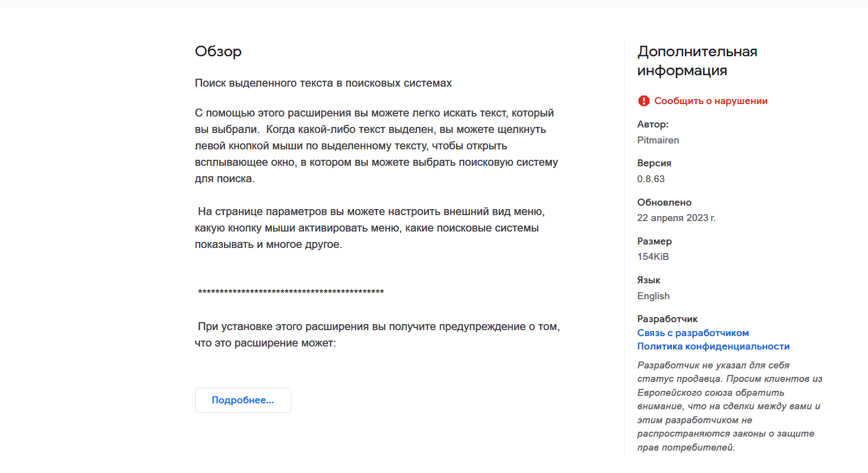Select the author name Pitmairen
Viewport: 868px width, 473px height.
[x=658, y=140]
